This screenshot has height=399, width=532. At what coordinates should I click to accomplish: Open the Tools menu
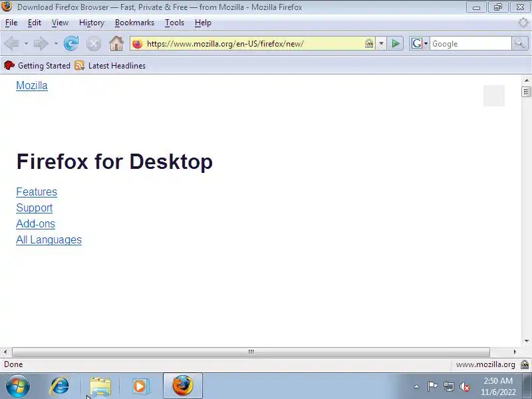tap(174, 23)
